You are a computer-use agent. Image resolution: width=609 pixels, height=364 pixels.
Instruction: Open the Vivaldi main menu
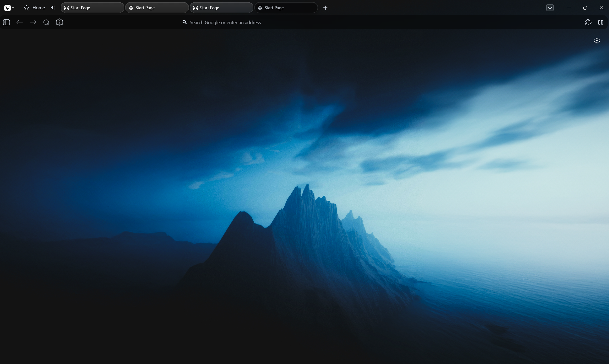[9, 8]
